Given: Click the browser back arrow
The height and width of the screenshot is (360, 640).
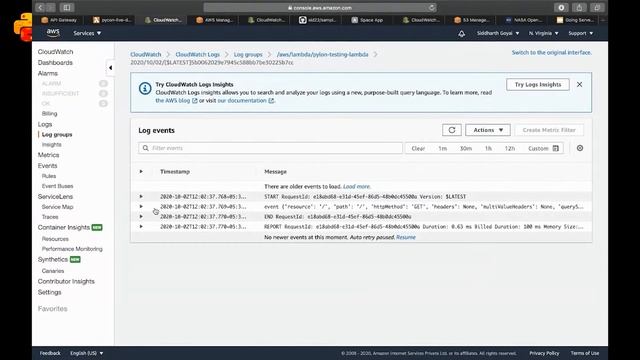Looking at the screenshot, I should (x=40, y=7).
